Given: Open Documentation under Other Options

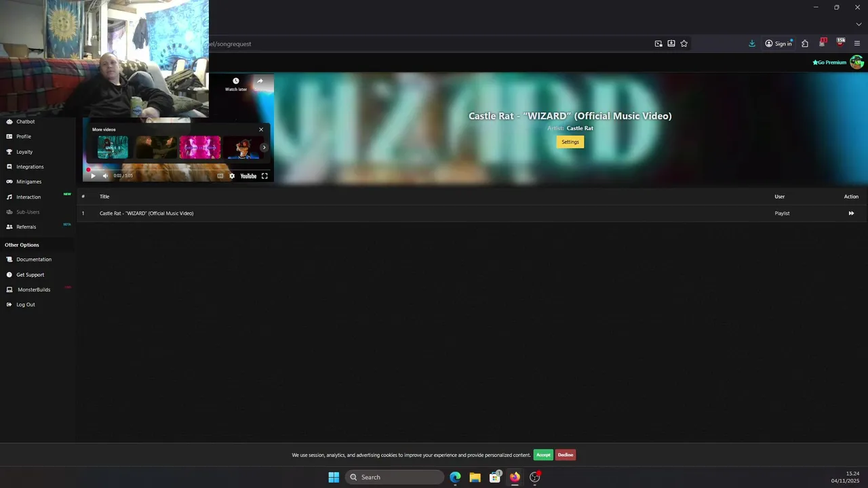Looking at the screenshot, I should 33,260.
